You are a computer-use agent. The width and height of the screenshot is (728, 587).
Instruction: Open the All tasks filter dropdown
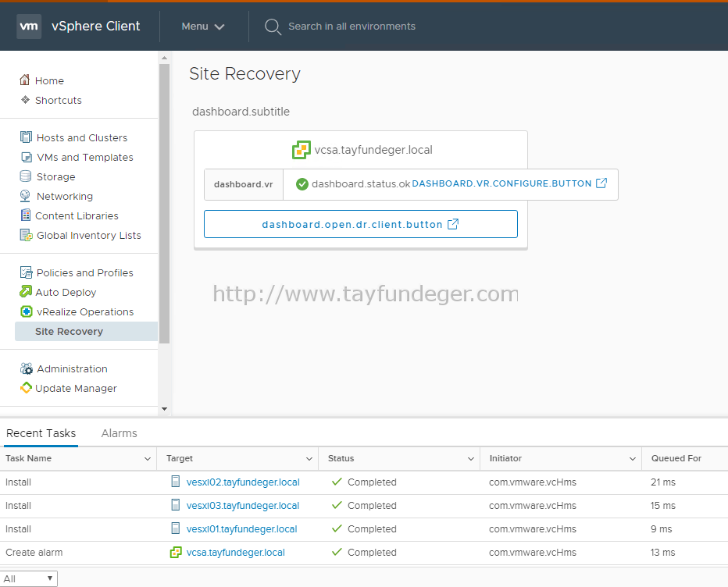tap(28, 578)
